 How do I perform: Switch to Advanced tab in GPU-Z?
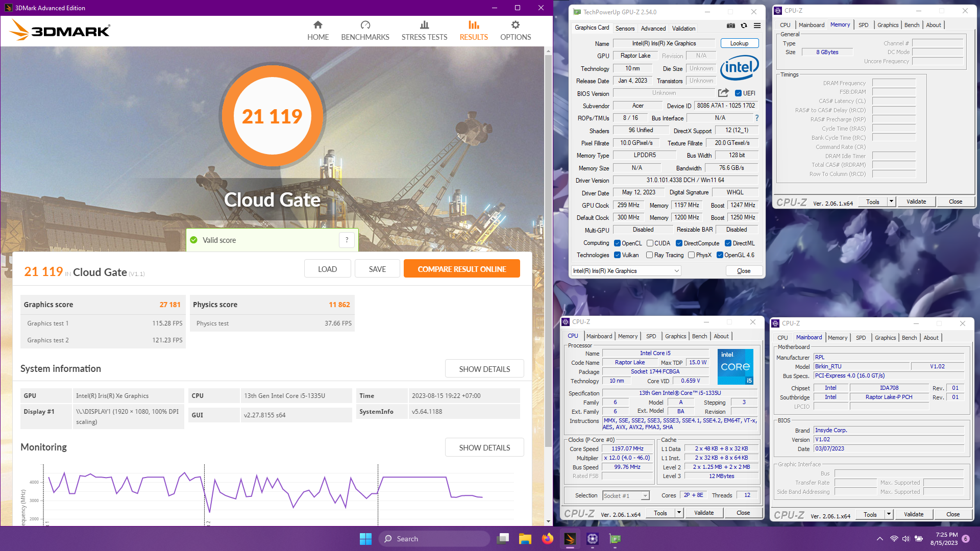click(x=653, y=29)
